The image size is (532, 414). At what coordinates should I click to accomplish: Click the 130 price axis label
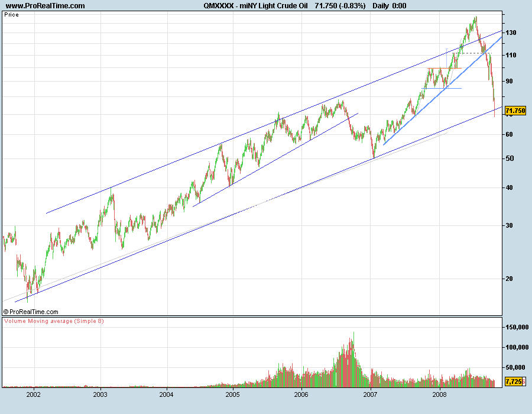point(511,33)
